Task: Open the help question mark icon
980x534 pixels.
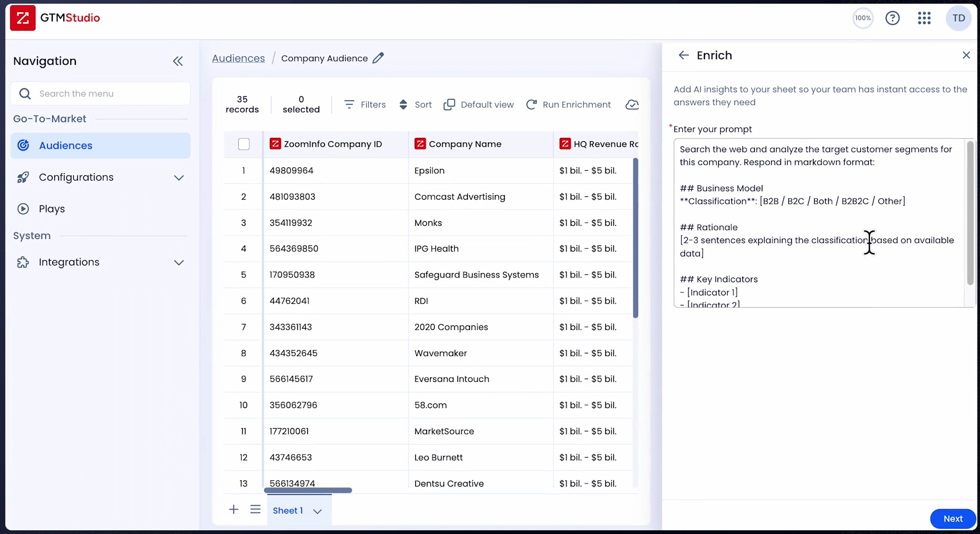Action: click(893, 18)
